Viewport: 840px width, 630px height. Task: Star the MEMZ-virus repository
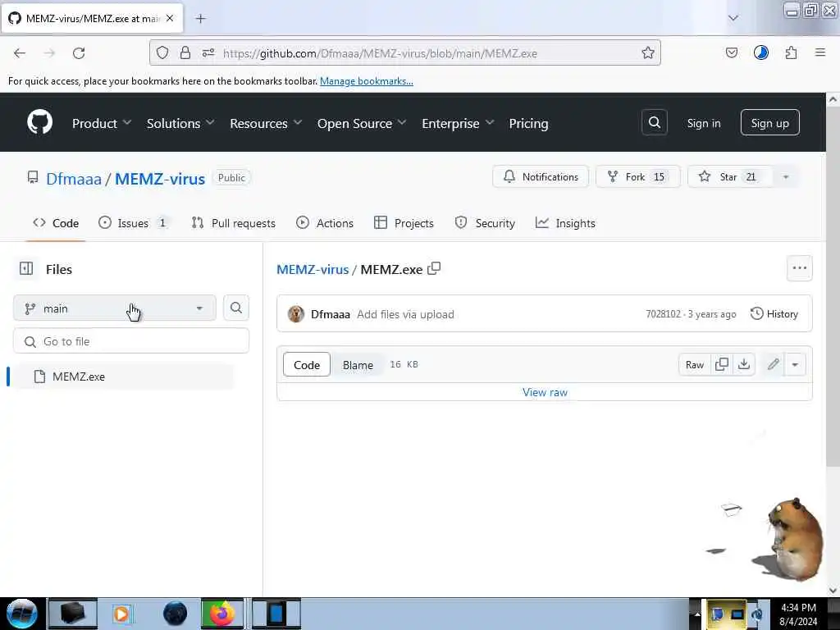pyautogui.click(x=730, y=177)
